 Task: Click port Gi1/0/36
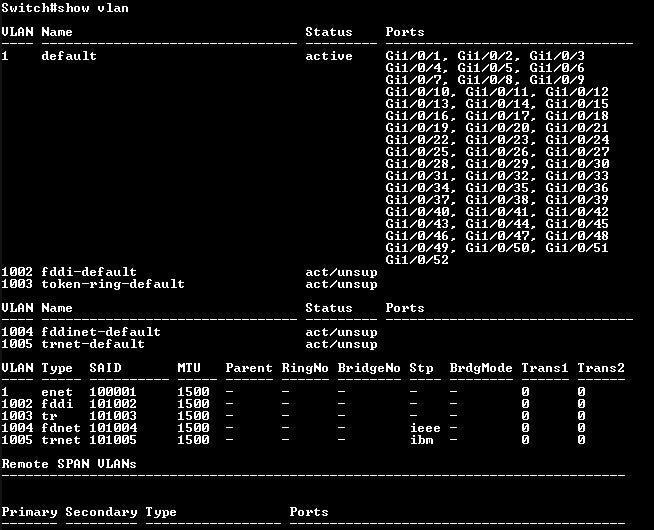click(577, 188)
